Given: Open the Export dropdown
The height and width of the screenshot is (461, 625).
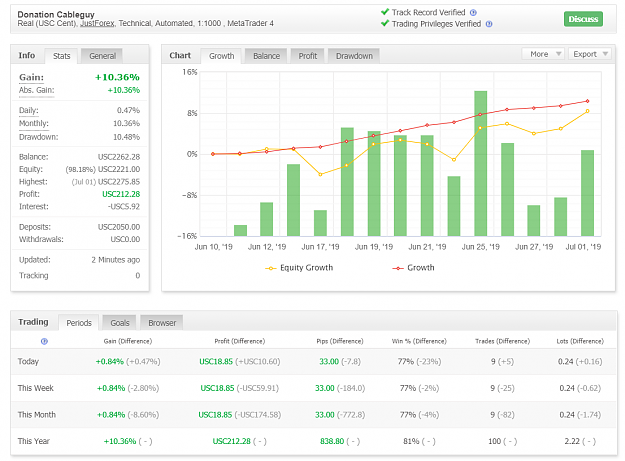Looking at the screenshot, I should tap(590, 54).
